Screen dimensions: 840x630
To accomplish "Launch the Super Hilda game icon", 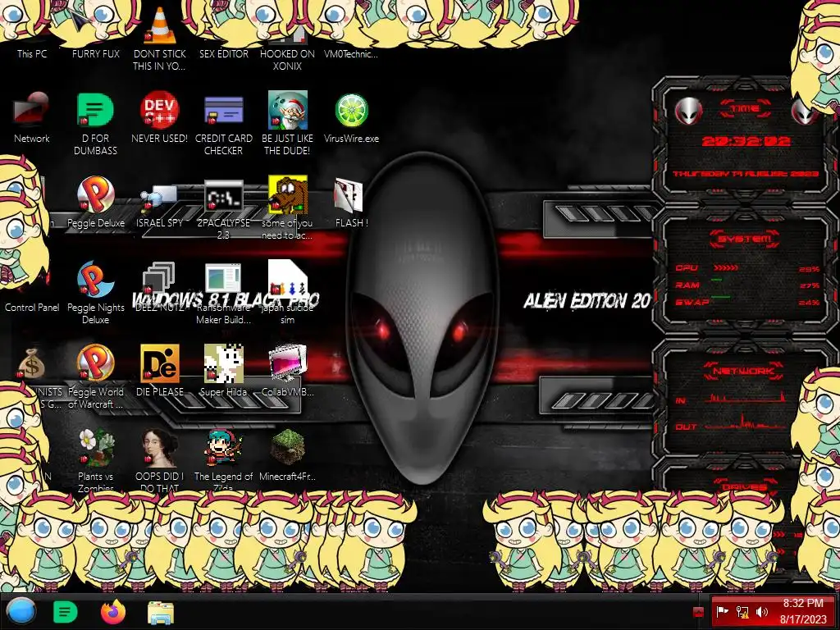I will click(223, 363).
